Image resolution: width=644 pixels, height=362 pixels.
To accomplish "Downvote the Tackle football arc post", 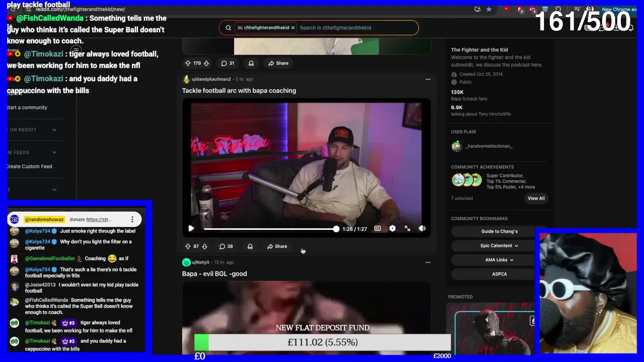I will (204, 246).
